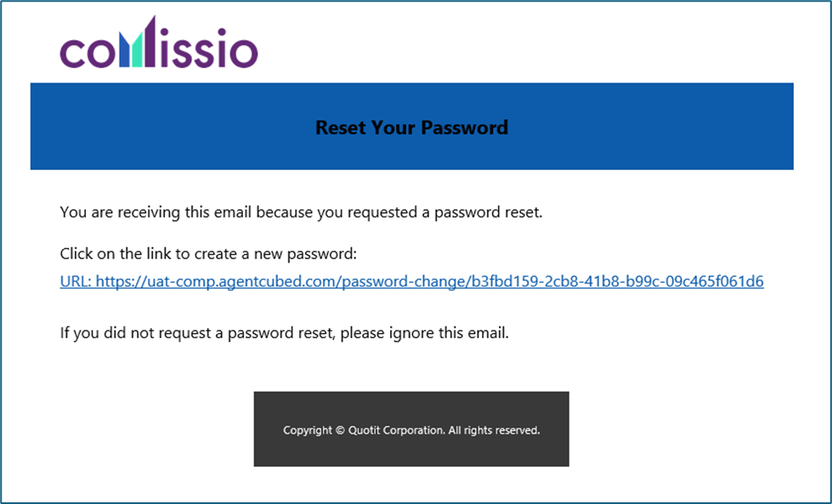
Task: Click the Commissio logo
Action: pos(159,42)
